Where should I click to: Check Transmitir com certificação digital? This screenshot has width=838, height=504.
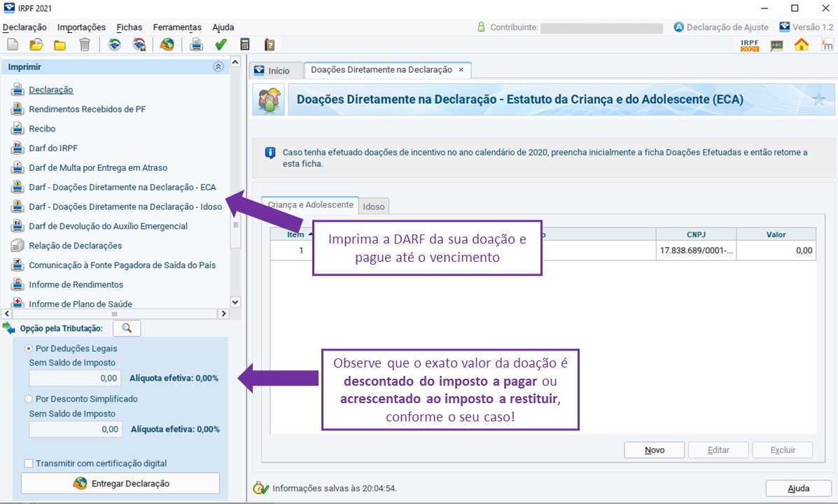(29, 463)
